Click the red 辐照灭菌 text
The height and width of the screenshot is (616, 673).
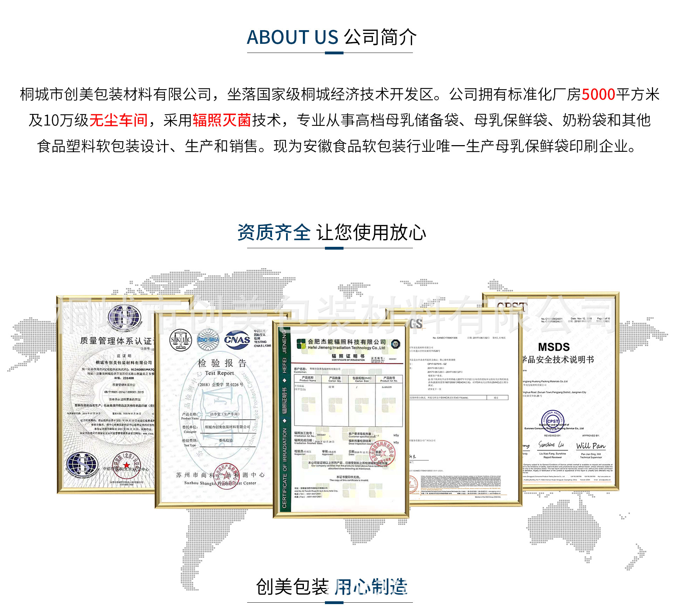222,120
